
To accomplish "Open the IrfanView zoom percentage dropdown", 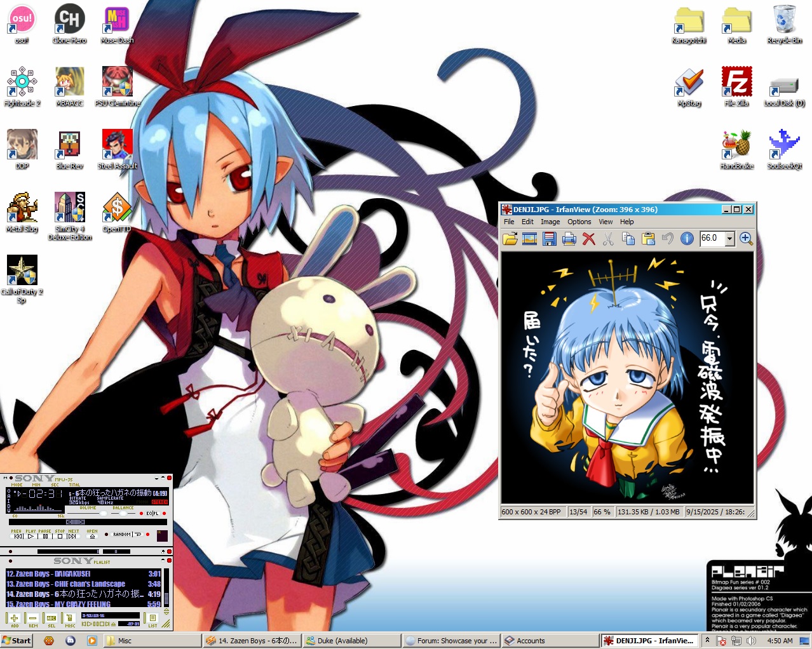I will (729, 238).
